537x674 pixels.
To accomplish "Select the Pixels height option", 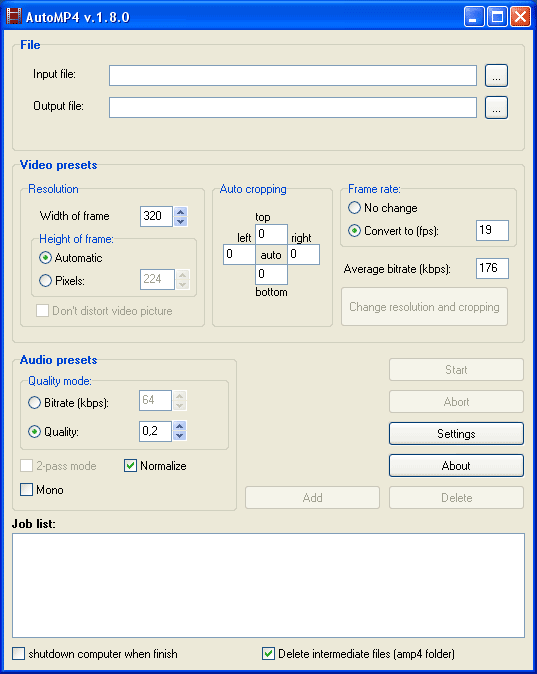I will pos(45,281).
